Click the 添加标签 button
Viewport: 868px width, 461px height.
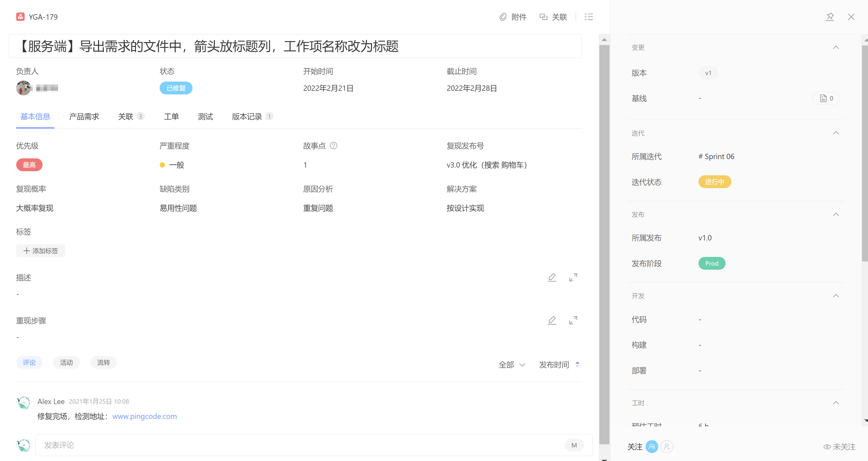coord(40,251)
